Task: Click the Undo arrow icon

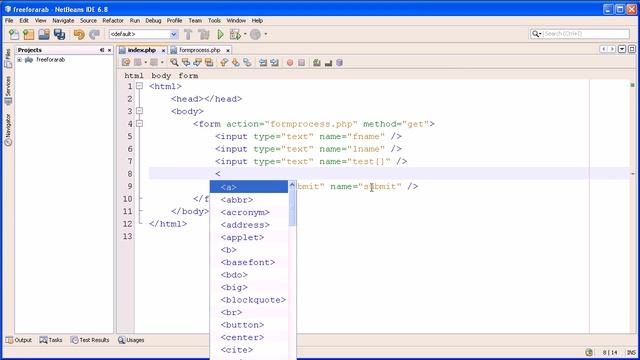Action: coord(79,34)
